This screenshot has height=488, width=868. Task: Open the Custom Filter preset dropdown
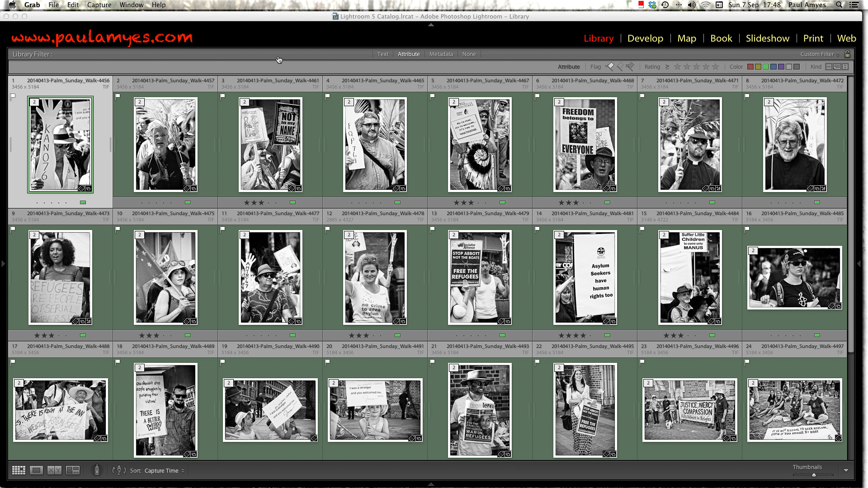point(819,54)
